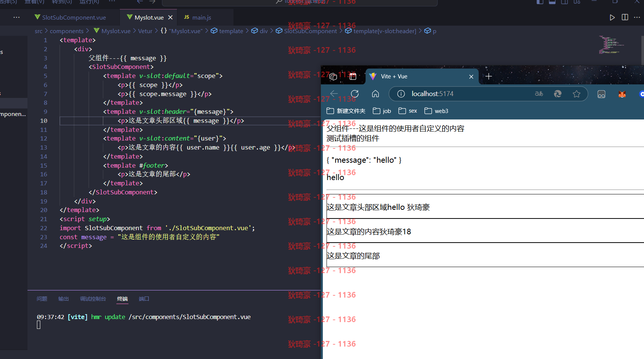Expand components breadcrumb segment
Image resolution: width=644 pixels, height=359 pixels.
click(67, 31)
